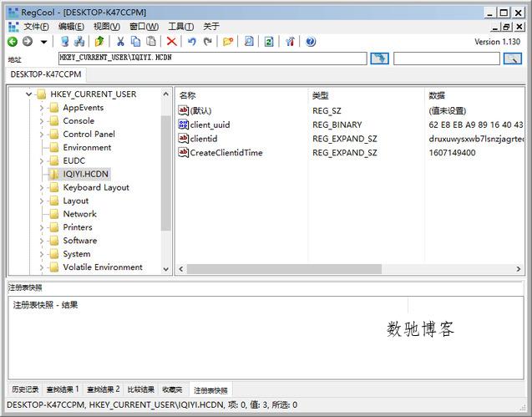Click the go-to-address button beside address bar
Image resolution: width=532 pixels, height=417 pixels.
click(x=379, y=58)
